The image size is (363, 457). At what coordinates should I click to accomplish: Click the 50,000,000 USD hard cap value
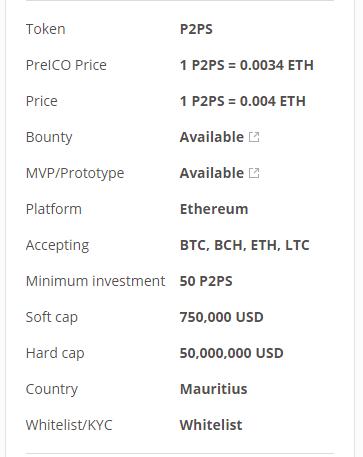232,353
